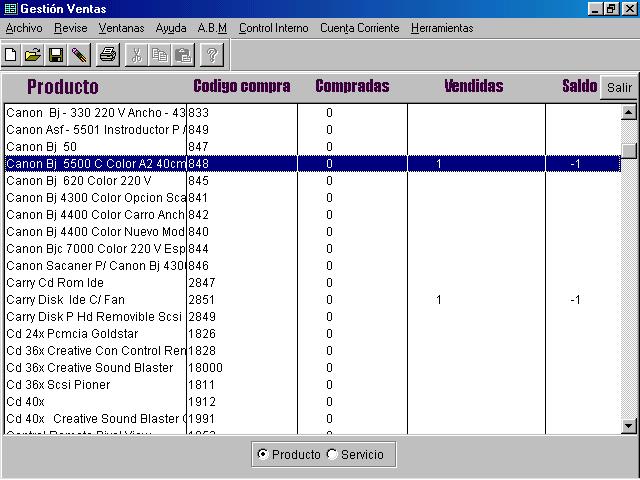
Task: Open the Ventanas menu
Action: coord(121,28)
